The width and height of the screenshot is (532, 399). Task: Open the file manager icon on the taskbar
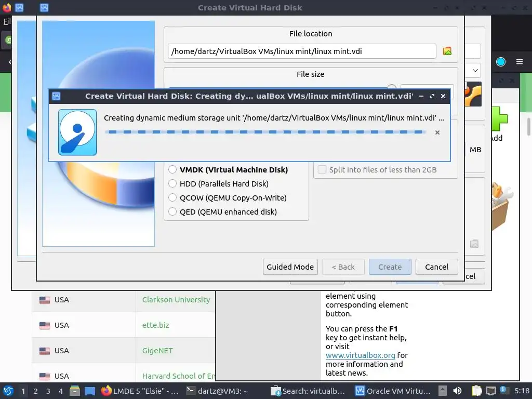pyautogui.click(x=75, y=391)
